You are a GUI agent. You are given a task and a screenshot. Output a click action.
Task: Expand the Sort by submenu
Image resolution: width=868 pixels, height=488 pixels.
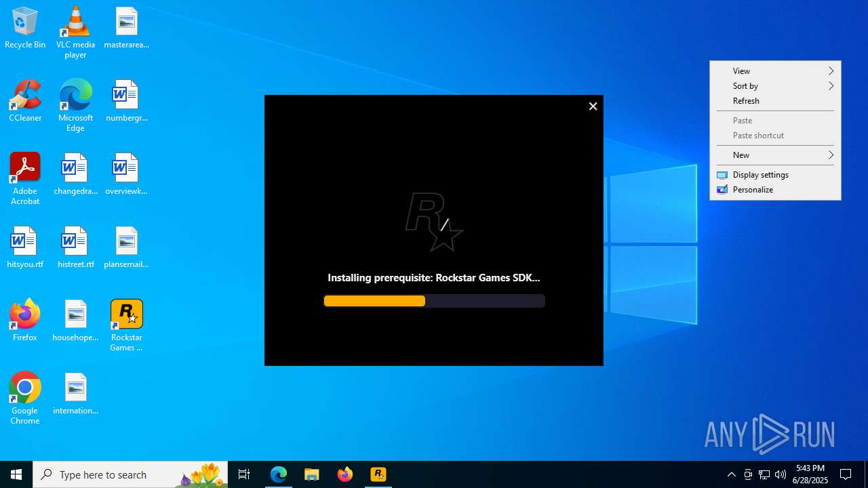click(x=775, y=86)
